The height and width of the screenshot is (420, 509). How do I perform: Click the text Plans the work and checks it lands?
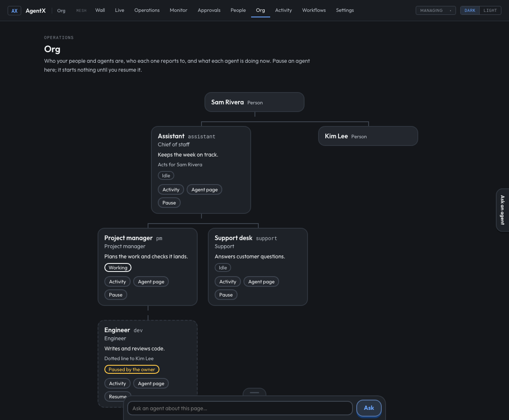146,257
